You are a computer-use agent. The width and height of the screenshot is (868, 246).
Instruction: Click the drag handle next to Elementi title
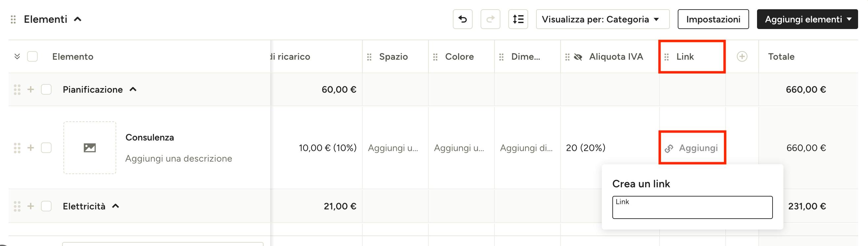click(13, 19)
